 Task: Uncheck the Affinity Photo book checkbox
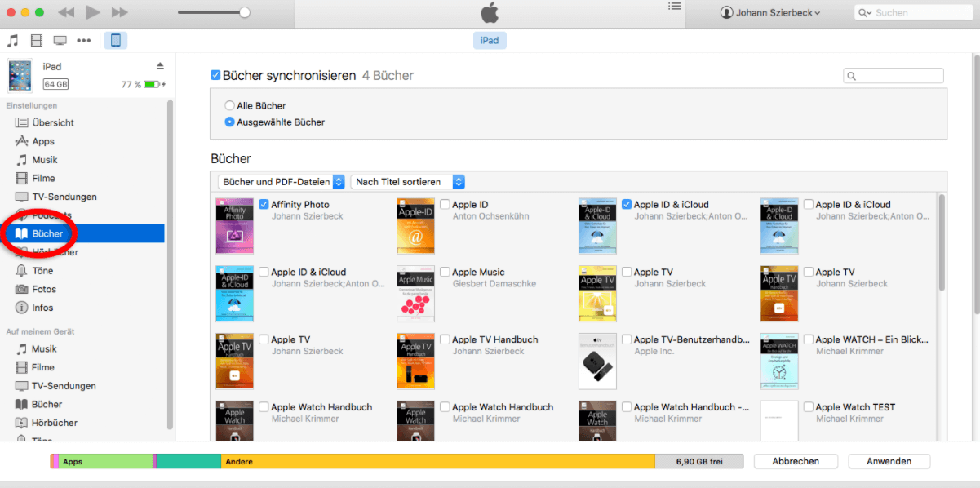tap(264, 204)
